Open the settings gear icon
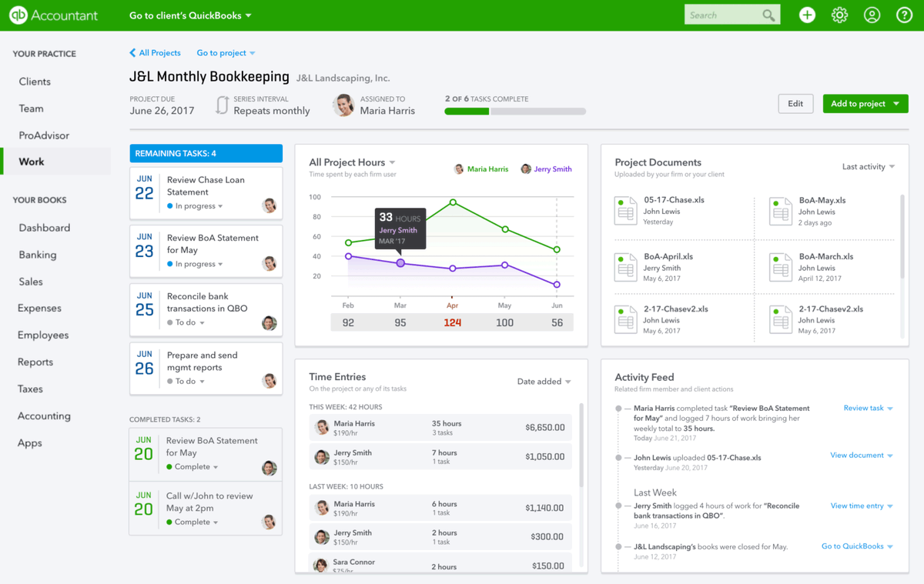 [839, 15]
